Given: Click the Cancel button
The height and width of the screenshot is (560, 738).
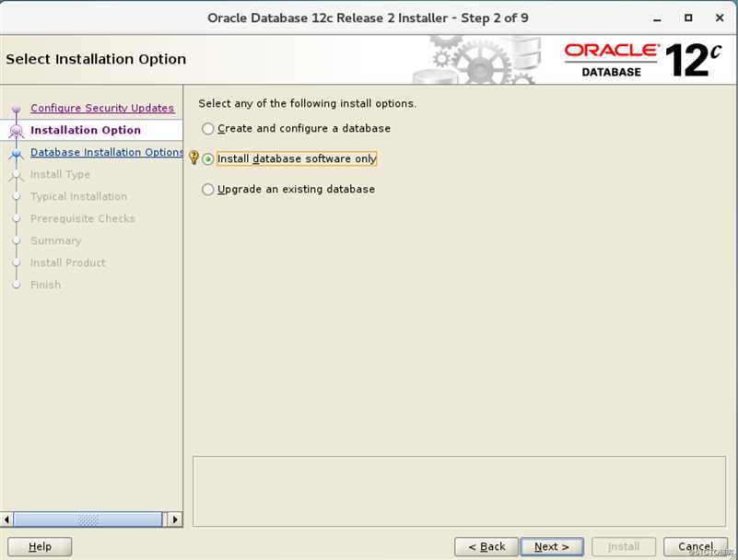Looking at the screenshot, I should (x=696, y=546).
